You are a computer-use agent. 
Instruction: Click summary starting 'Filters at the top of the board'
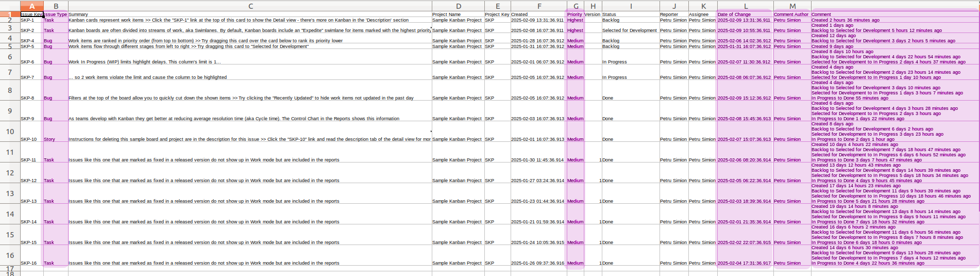250,90
